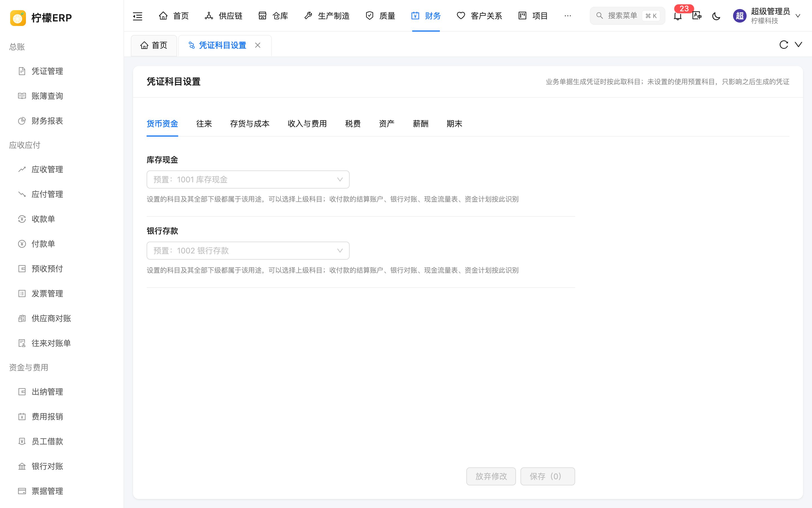Switch to the 薪酬 tab
Viewport: 812px width, 508px height.
pos(420,124)
